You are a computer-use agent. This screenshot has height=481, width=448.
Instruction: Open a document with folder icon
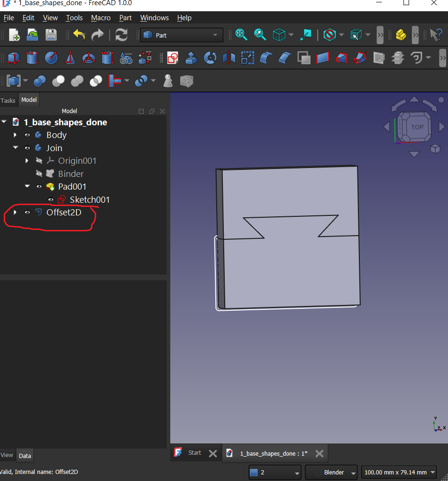click(32, 35)
